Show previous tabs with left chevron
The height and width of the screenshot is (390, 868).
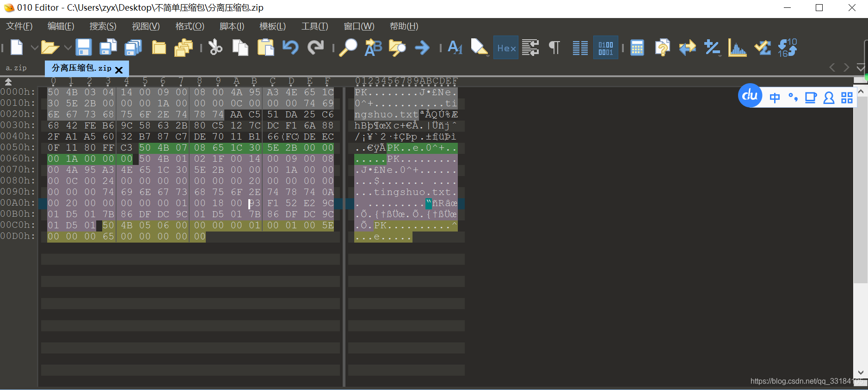(x=832, y=67)
